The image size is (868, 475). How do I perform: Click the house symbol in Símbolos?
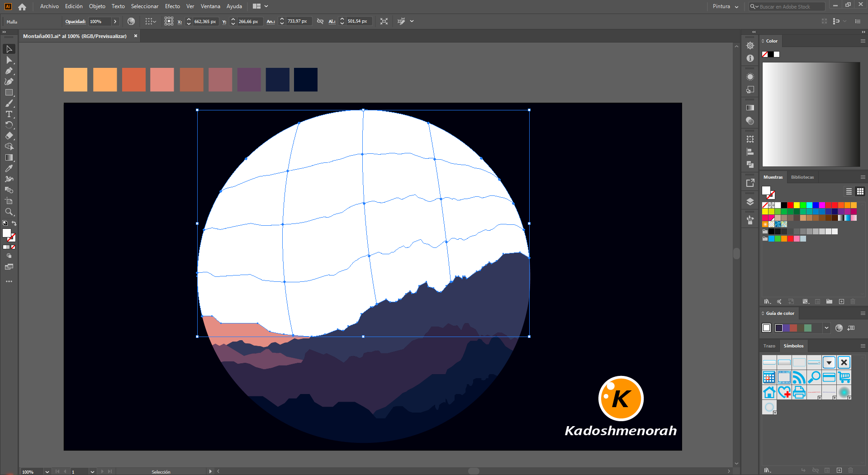[x=769, y=392]
